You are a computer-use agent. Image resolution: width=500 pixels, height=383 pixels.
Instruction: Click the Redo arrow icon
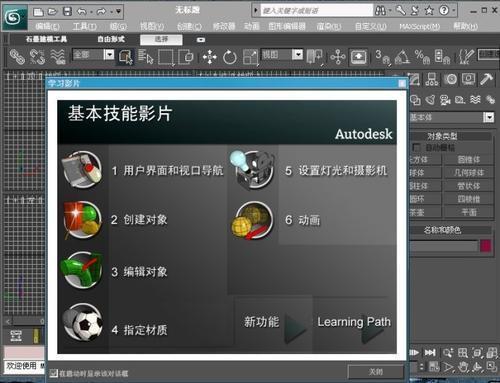point(101,12)
